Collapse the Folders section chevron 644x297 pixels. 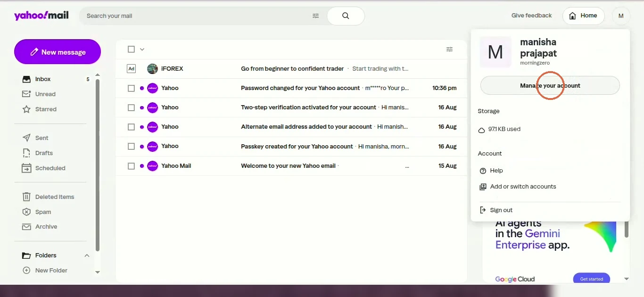click(87, 256)
